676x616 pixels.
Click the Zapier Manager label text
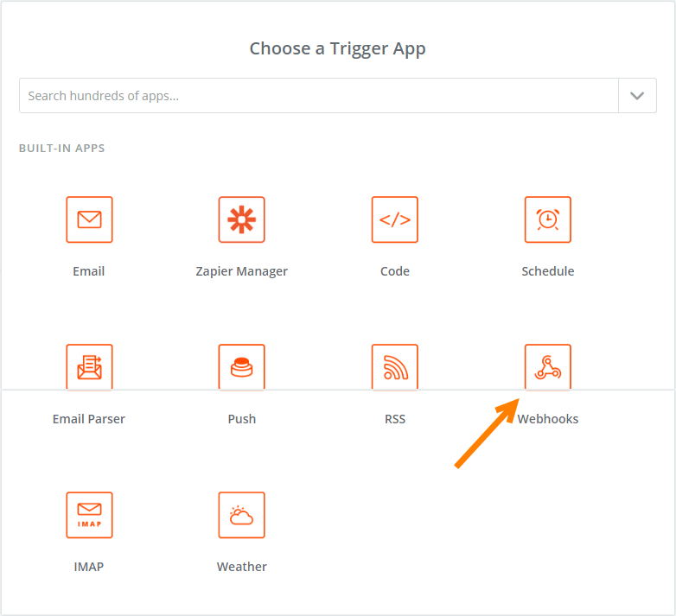242,271
